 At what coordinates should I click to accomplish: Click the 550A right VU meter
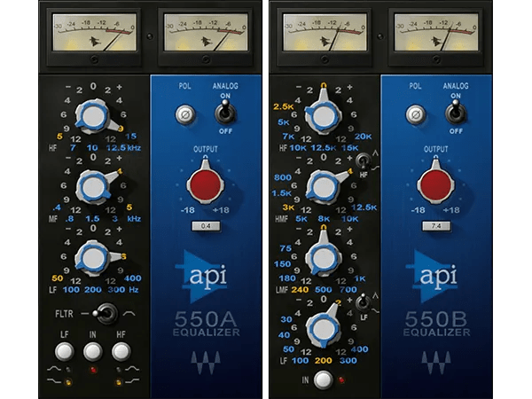(206, 32)
